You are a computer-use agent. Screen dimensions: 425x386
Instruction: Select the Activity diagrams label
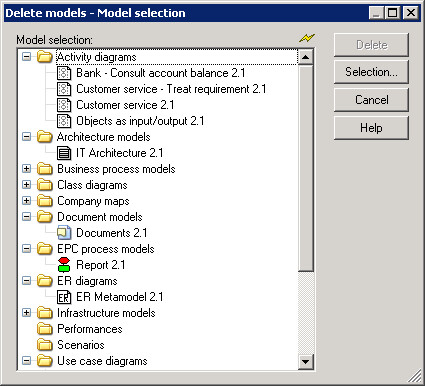click(x=97, y=57)
